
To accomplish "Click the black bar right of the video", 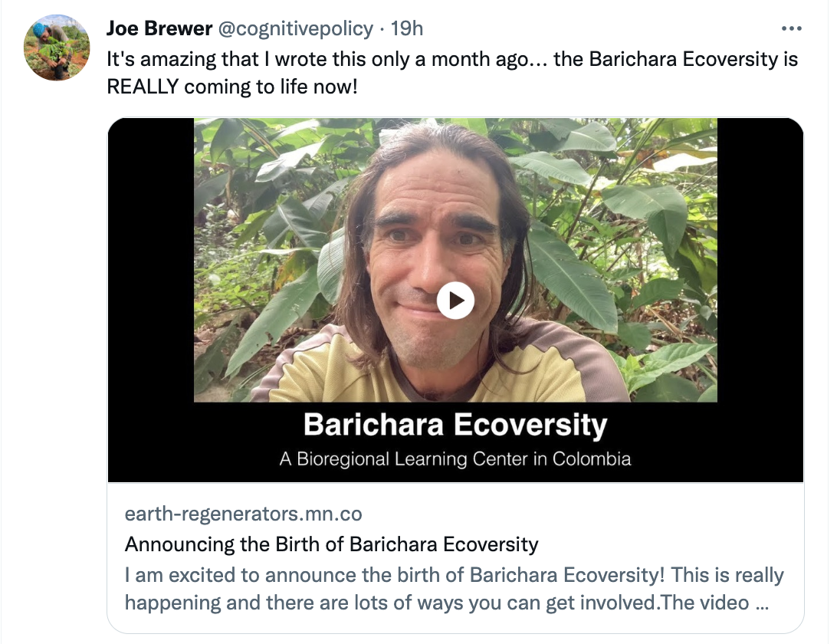I will (760, 261).
